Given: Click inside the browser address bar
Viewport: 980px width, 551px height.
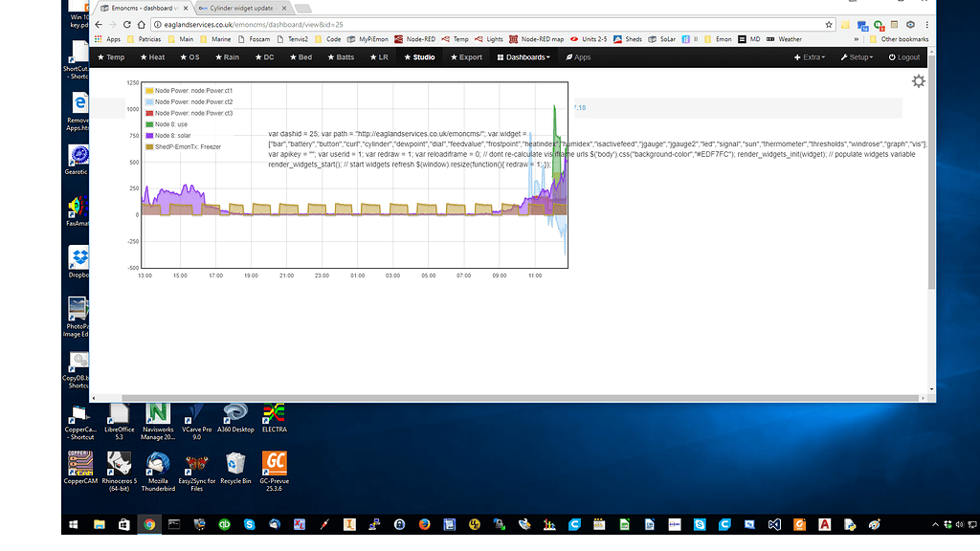Looking at the screenshot, I should [383, 24].
